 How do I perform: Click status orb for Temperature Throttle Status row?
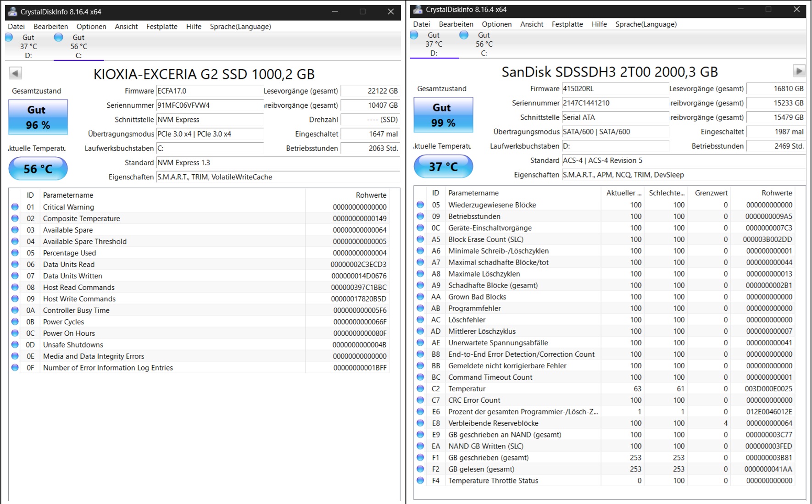[420, 480]
